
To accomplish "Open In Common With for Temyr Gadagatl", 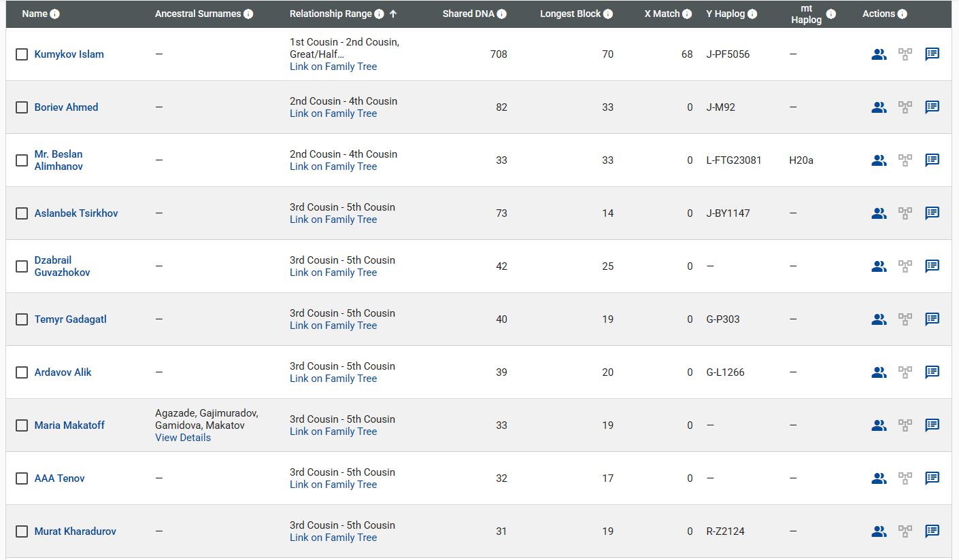I will [x=879, y=319].
